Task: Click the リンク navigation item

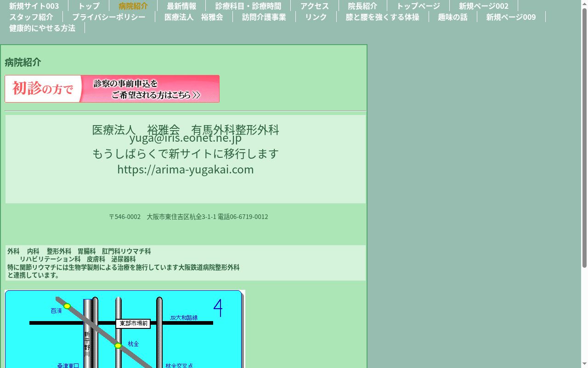Action: coord(316,17)
